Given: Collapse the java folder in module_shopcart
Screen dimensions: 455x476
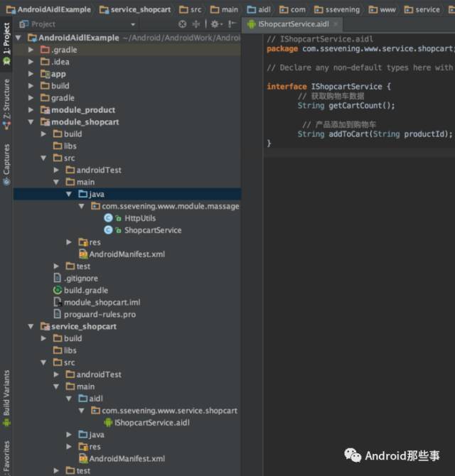Looking at the screenshot, I should click(69, 194).
